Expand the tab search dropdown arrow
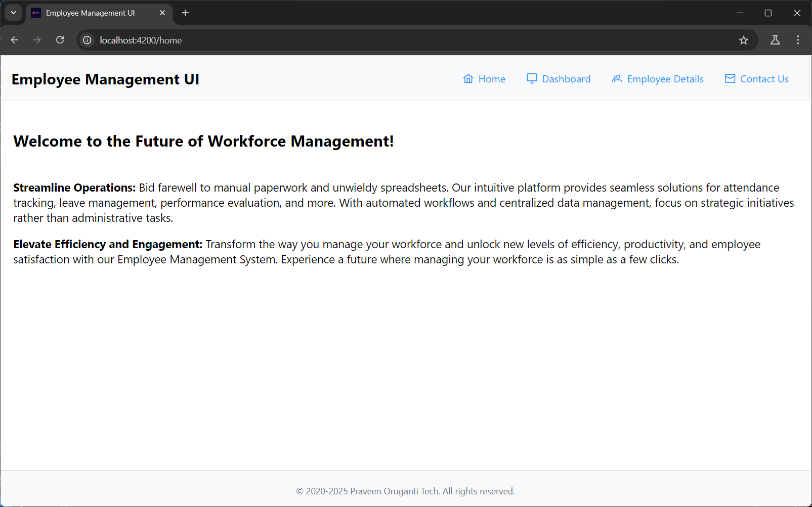 (x=13, y=13)
